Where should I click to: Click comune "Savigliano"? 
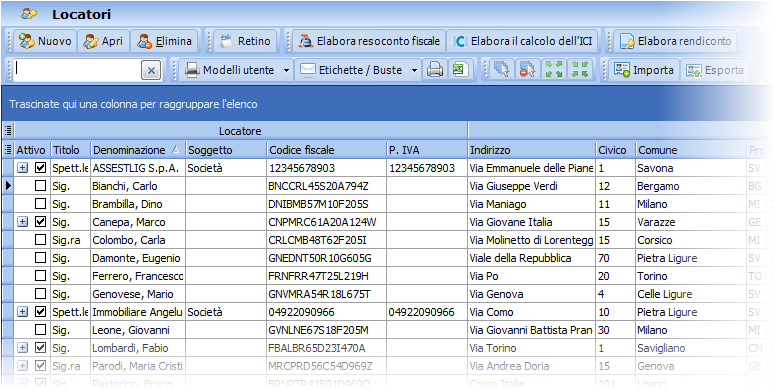pos(691,348)
